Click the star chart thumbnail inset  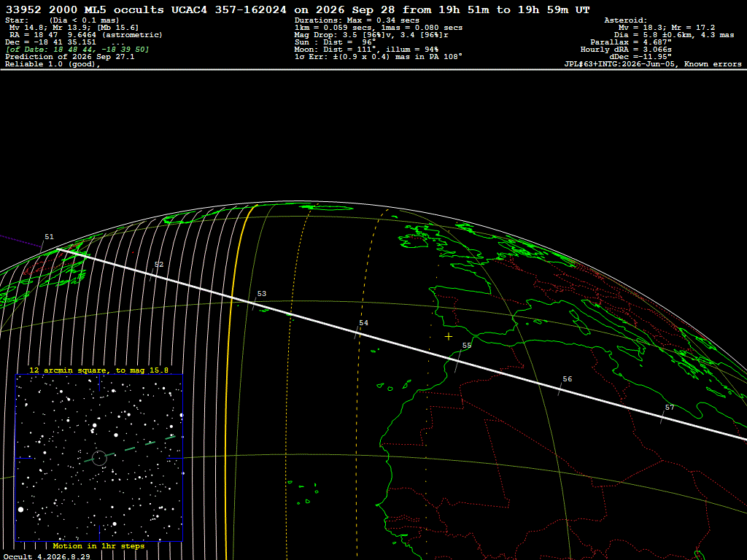99,458
